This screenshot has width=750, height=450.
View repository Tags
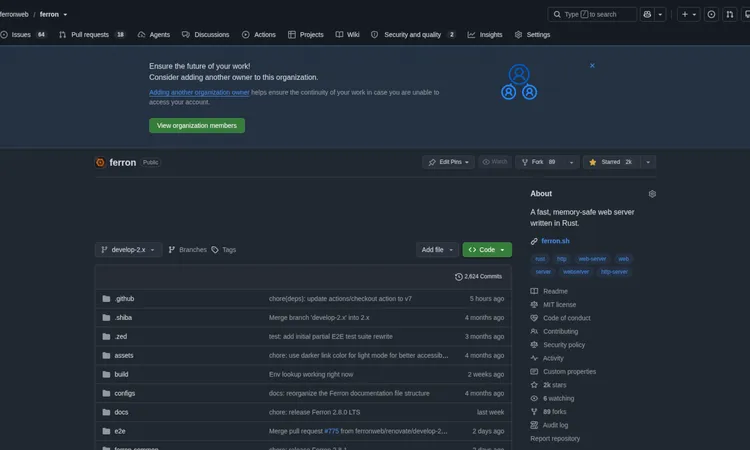[x=224, y=250]
